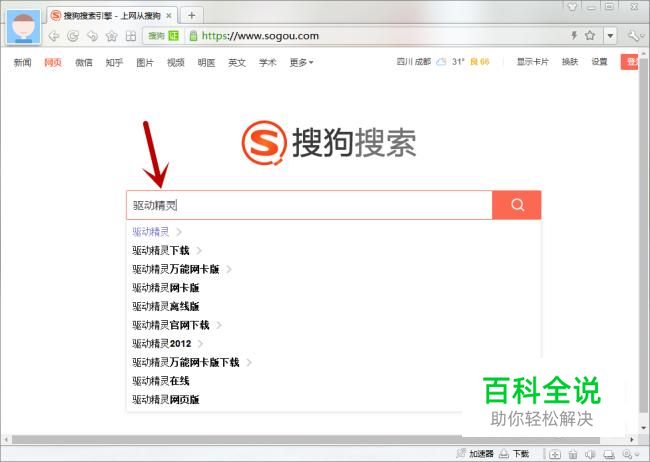The width and height of the screenshot is (650, 462).
Task: Open the 微信 category
Action: pos(84,63)
